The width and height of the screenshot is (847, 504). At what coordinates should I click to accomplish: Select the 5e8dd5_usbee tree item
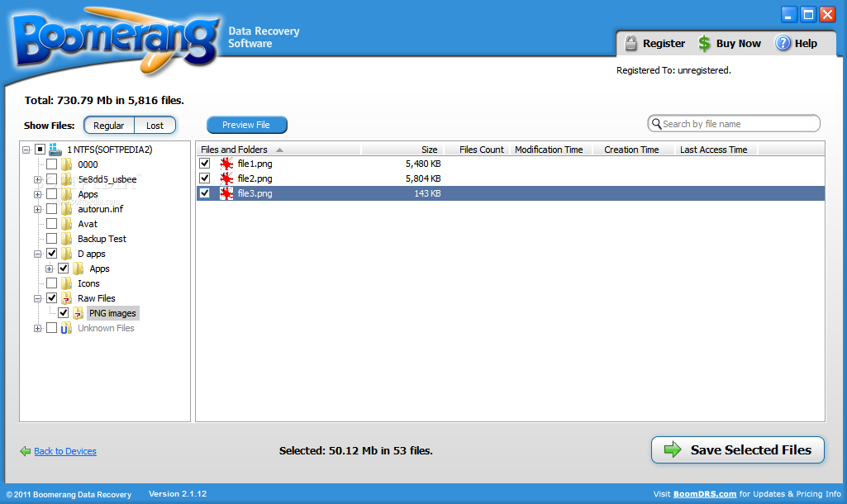(x=107, y=179)
